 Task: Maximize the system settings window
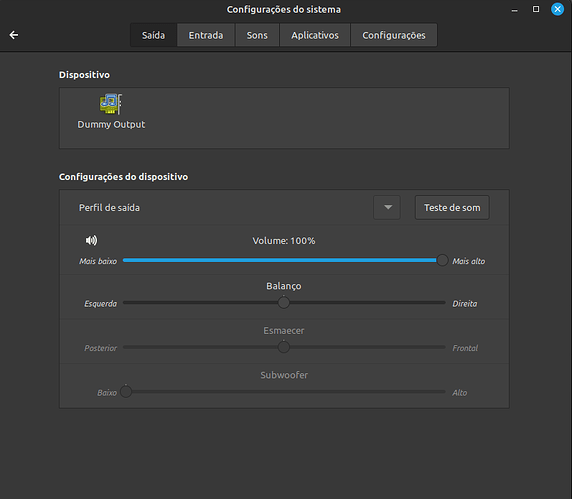[x=536, y=9]
